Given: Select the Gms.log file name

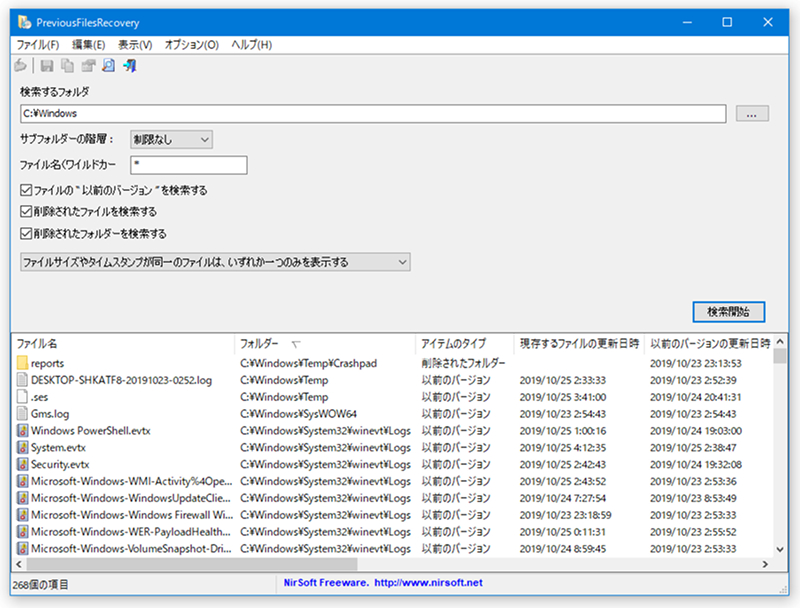Looking at the screenshot, I should [50, 414].
